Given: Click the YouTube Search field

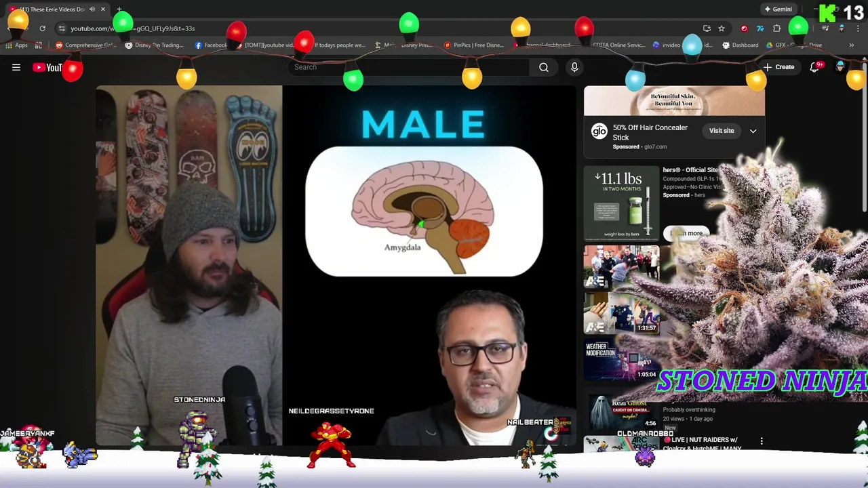Looking at the screenshot, I should 408,67.
